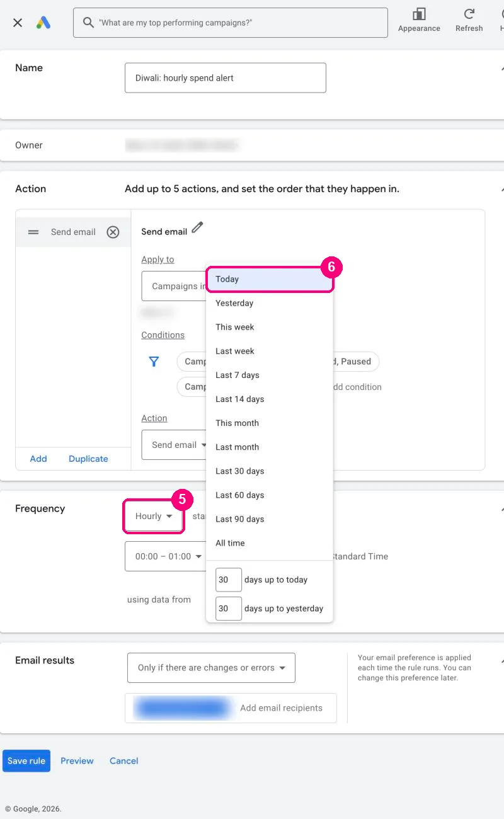The width and height of the screenshot is (504, 819).
Task: Click the blue filter funnel icon
Action: (154, 362)
